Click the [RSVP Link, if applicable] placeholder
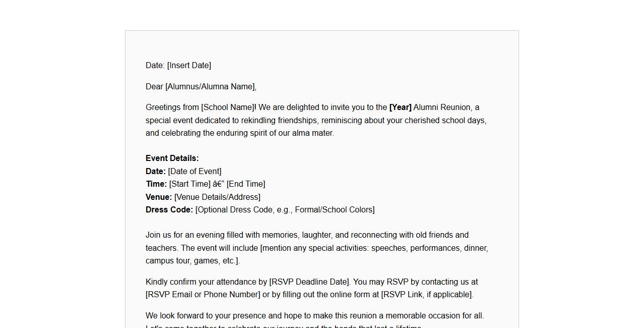644x328 pixels. point(427,295)
